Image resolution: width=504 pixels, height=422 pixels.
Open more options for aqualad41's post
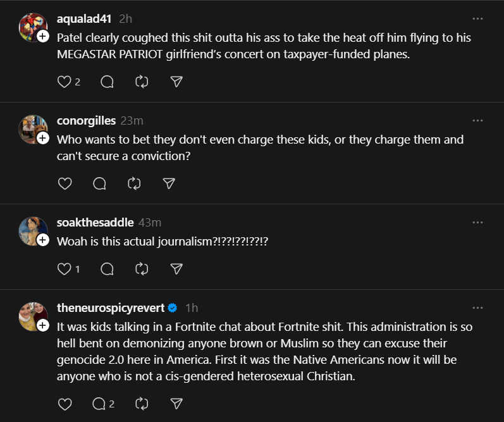[x=477, y=19]
